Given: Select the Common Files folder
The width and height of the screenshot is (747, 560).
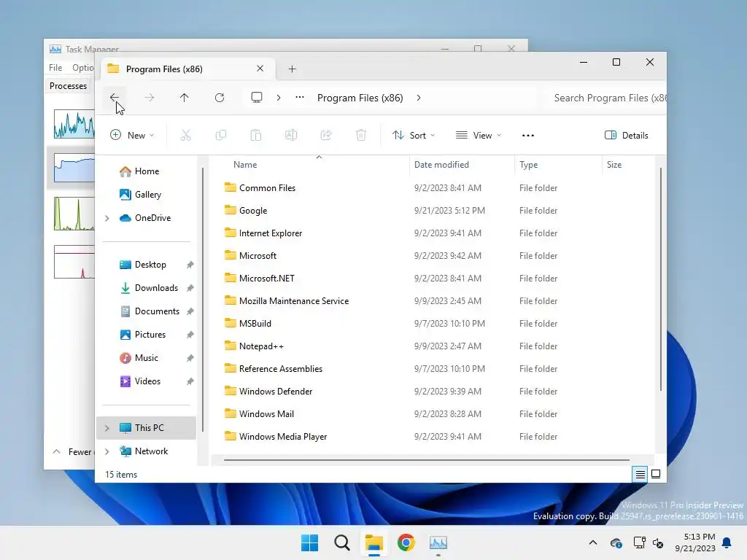Looking at the screenshot, I should tap(267, 187).
